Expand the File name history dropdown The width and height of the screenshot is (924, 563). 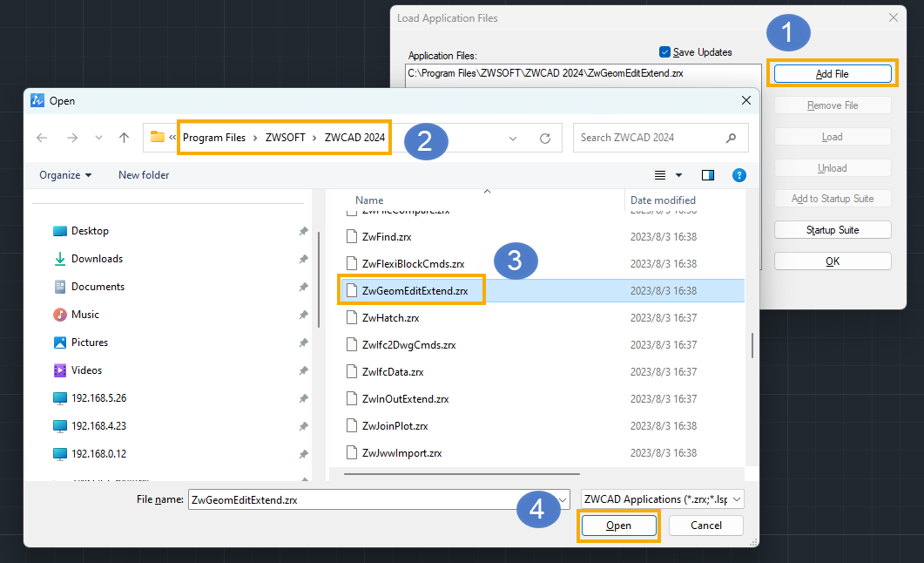563,500
